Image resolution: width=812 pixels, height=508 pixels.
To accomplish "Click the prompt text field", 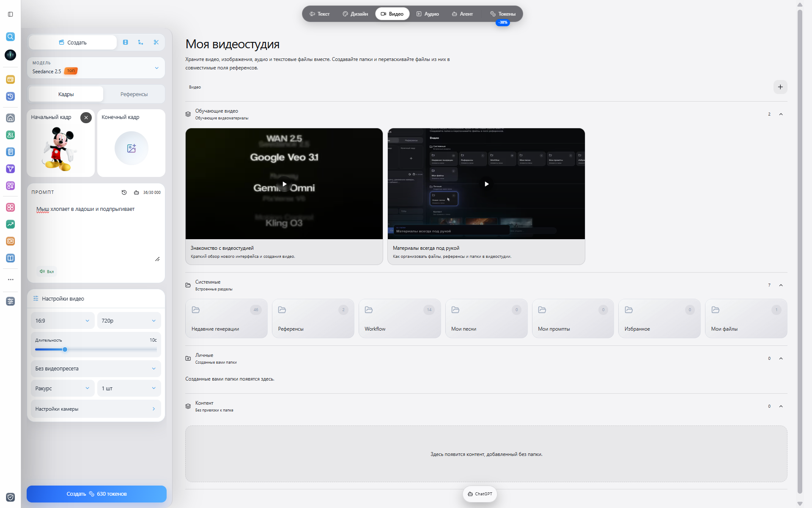I will [96, 232].
